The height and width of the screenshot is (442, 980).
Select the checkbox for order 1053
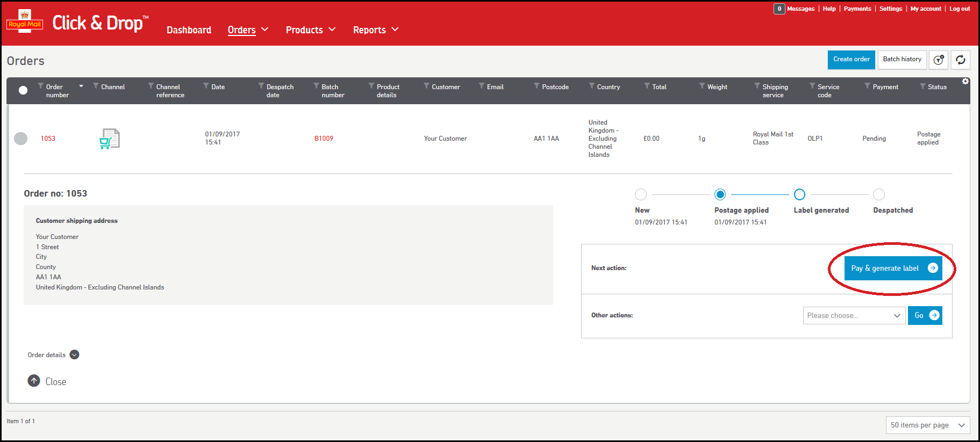coord(21,139)
